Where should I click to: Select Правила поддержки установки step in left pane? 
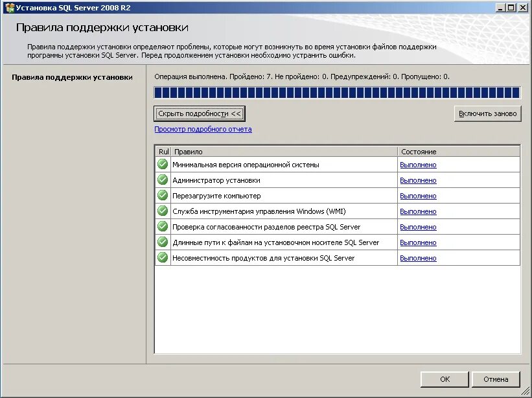[72, 77]
